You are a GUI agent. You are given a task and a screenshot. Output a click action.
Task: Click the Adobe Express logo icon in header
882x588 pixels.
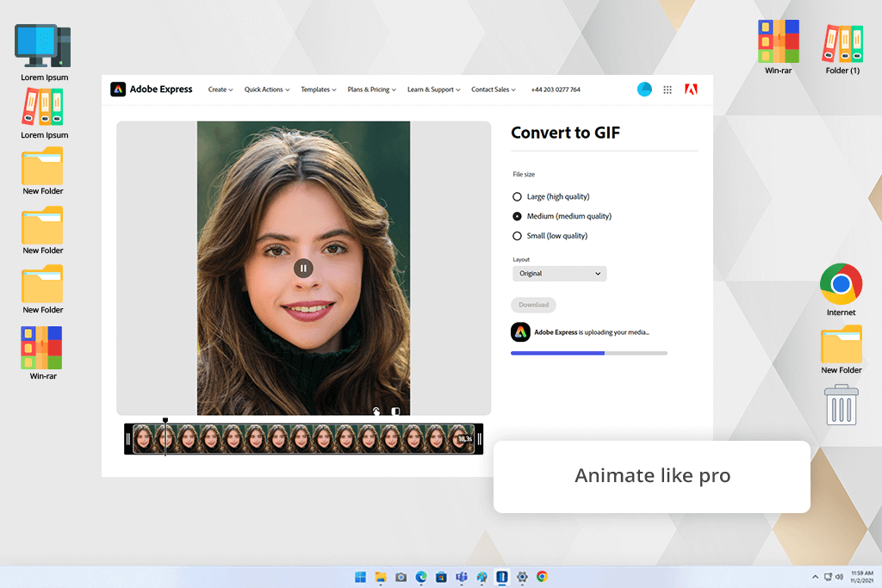118,90
